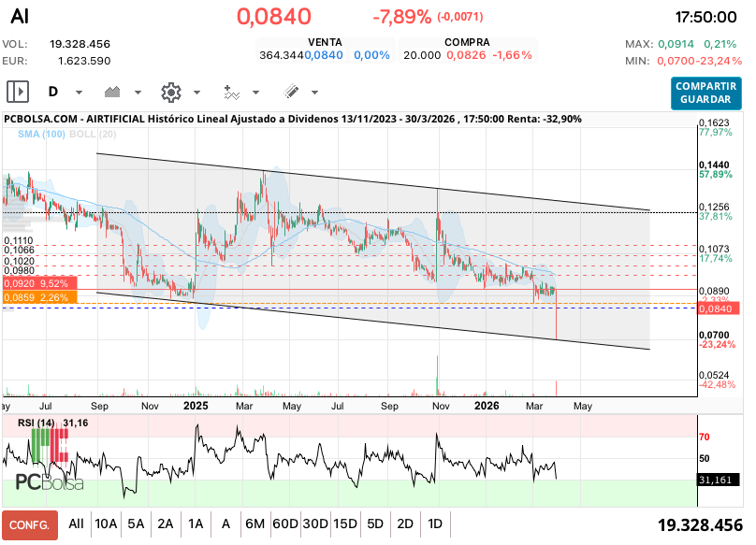This screenshot has width=756, height=545.
Task: Open dropdown arrow next to gear icon
Action: [196, 93]
